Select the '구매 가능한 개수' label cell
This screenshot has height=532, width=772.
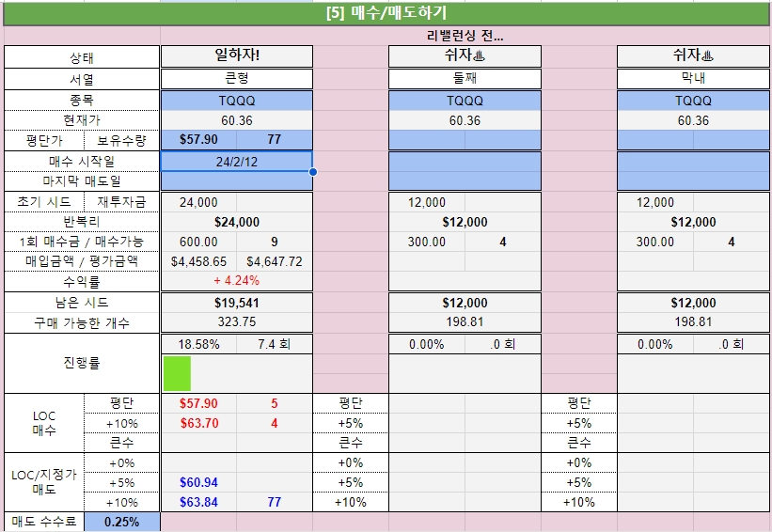pos(82,322)
